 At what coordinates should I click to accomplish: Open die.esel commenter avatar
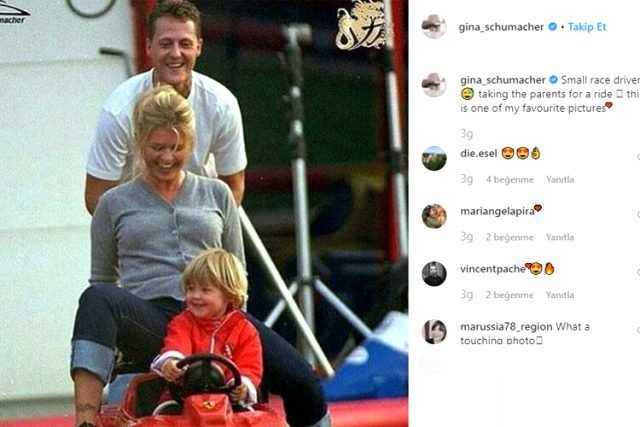point(434,158)
